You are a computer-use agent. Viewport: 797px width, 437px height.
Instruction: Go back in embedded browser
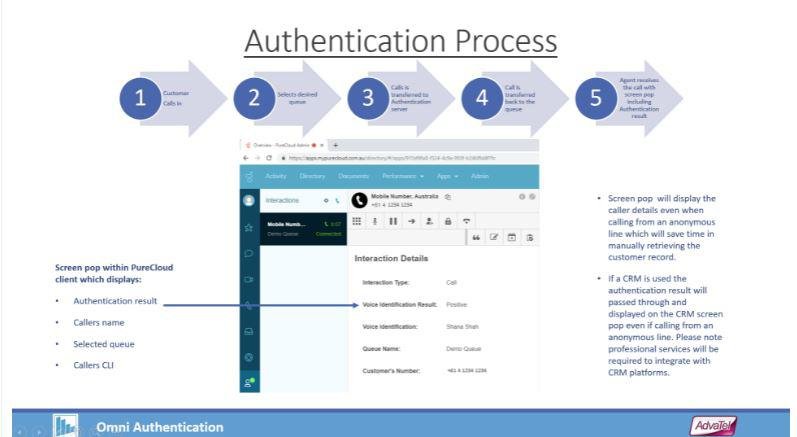point(246,158)
